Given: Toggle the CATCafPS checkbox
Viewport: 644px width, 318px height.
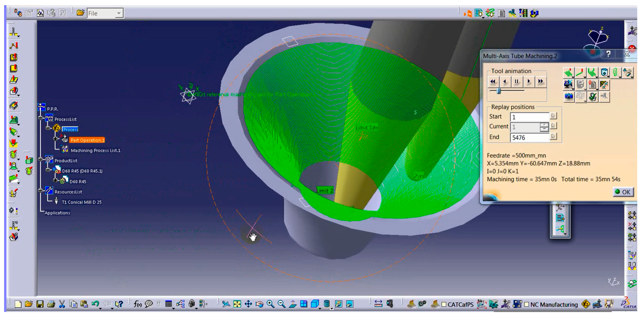Looking at the screenshot, I should (x=444, y=304).
